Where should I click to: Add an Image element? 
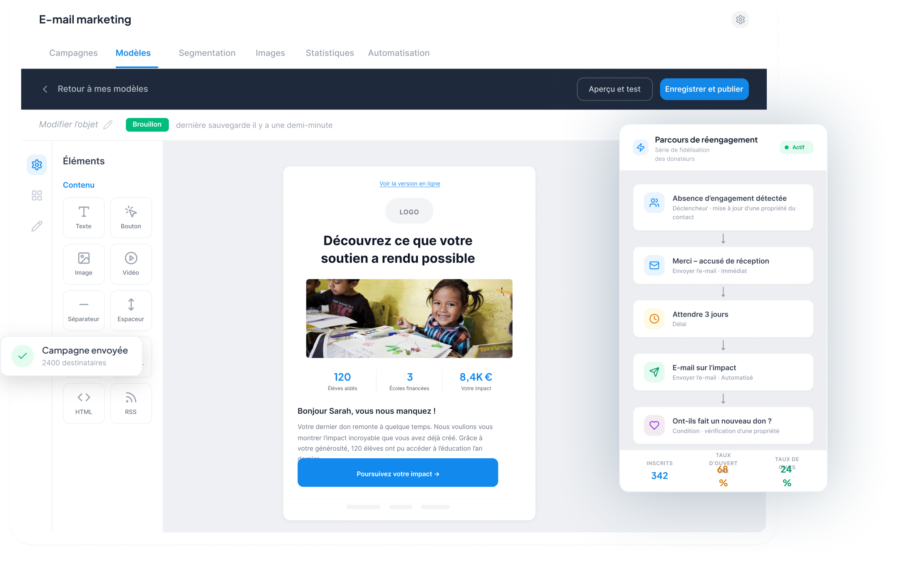click(84, 264)
